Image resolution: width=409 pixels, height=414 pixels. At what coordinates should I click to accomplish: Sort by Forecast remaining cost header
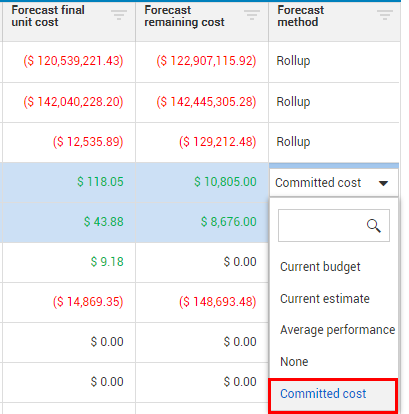(x=184, y=16)
